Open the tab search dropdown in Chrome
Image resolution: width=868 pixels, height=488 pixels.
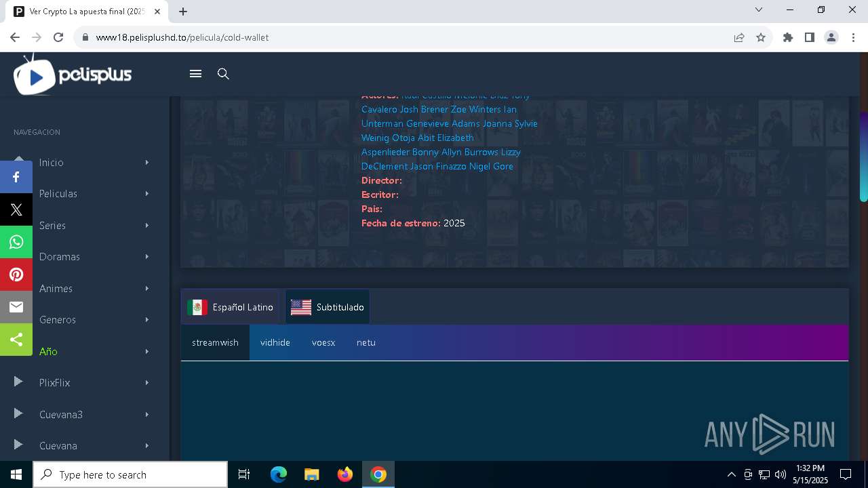coord(759,10)
